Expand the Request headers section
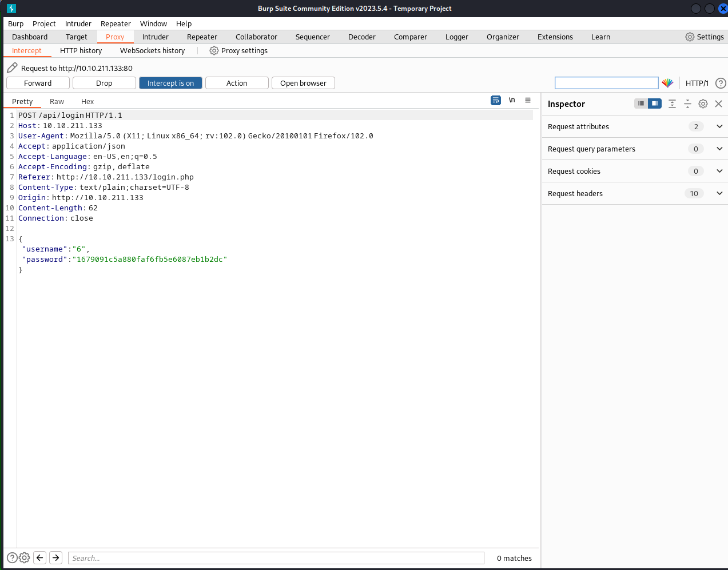The image size is (728, 570). [x=719, y=193]
